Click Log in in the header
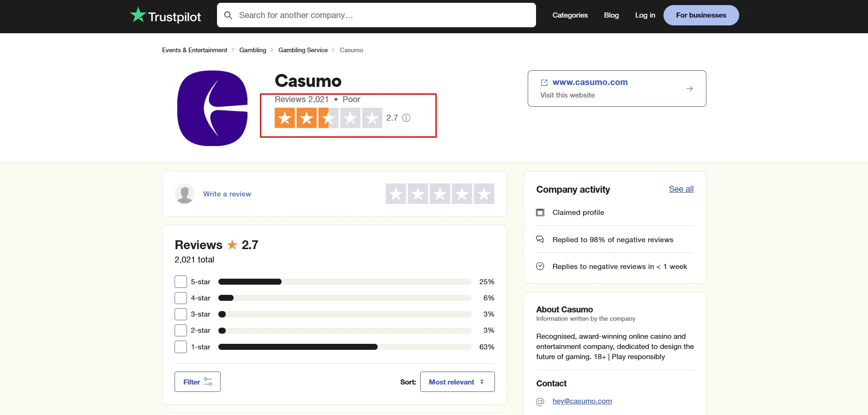The height and width of the screenshot is (415, 868). (x=645, y=15)
